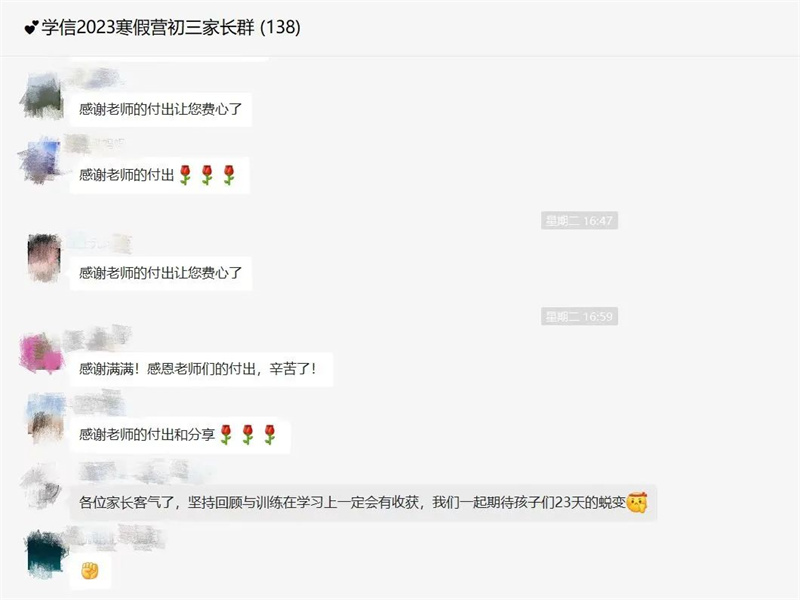Image resolution: width=800 pixels, height=600 pixels.
Task: Click the fist emoji message bubble
Action: coord(90,570)
